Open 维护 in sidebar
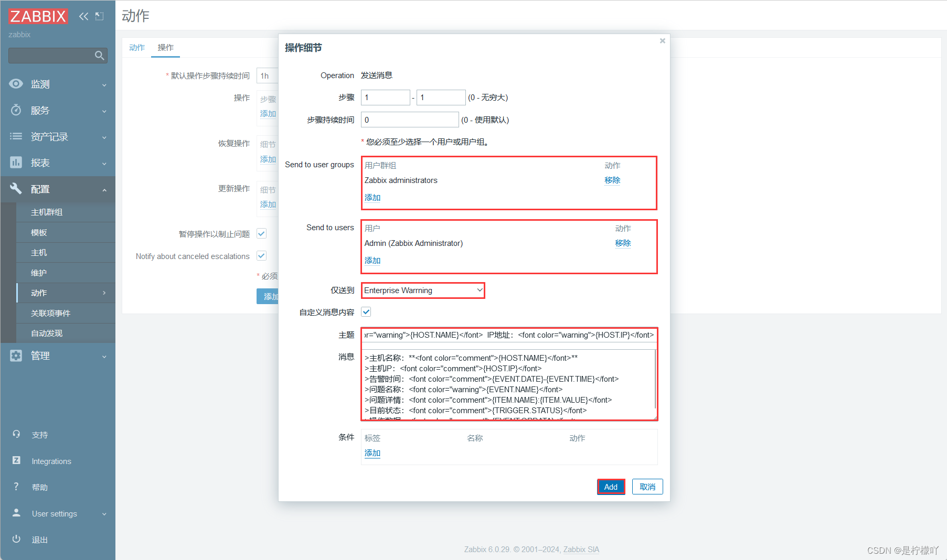 point(39,273)
